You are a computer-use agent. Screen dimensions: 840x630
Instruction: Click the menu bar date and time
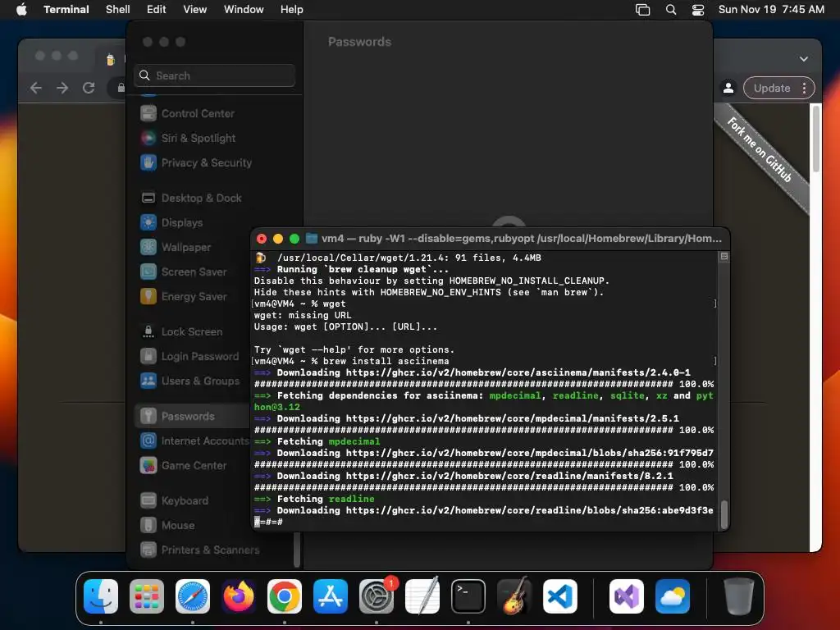[771, 9]
